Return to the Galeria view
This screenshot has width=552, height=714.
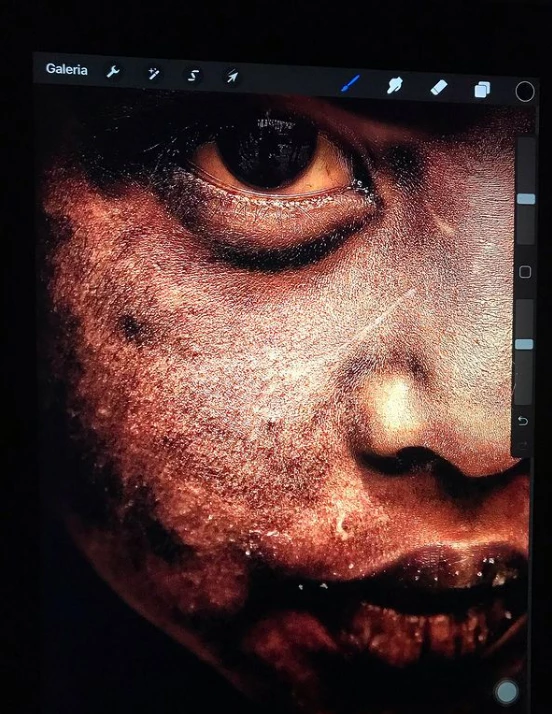tap(66, 69)
